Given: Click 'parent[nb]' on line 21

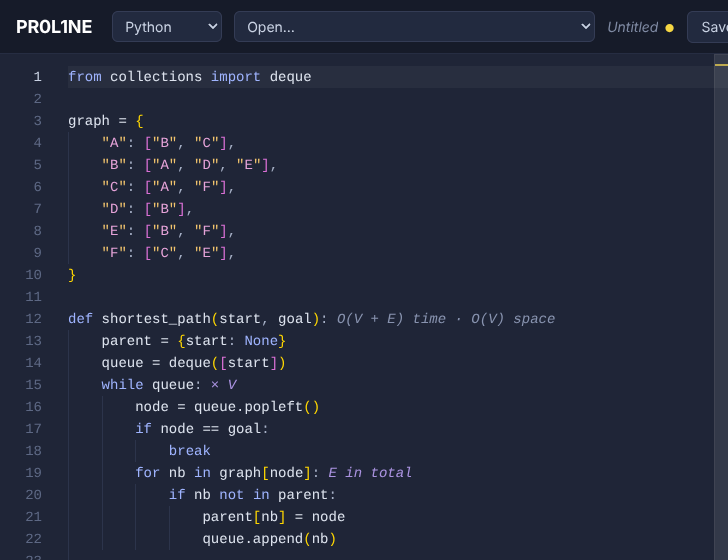Looking at the screenshot, I should 244,517.
